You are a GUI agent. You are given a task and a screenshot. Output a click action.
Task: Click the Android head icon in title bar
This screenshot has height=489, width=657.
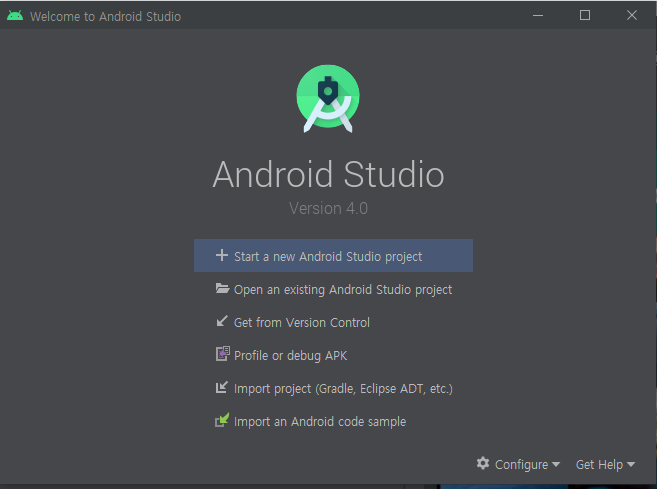click(x=15, y=16)
